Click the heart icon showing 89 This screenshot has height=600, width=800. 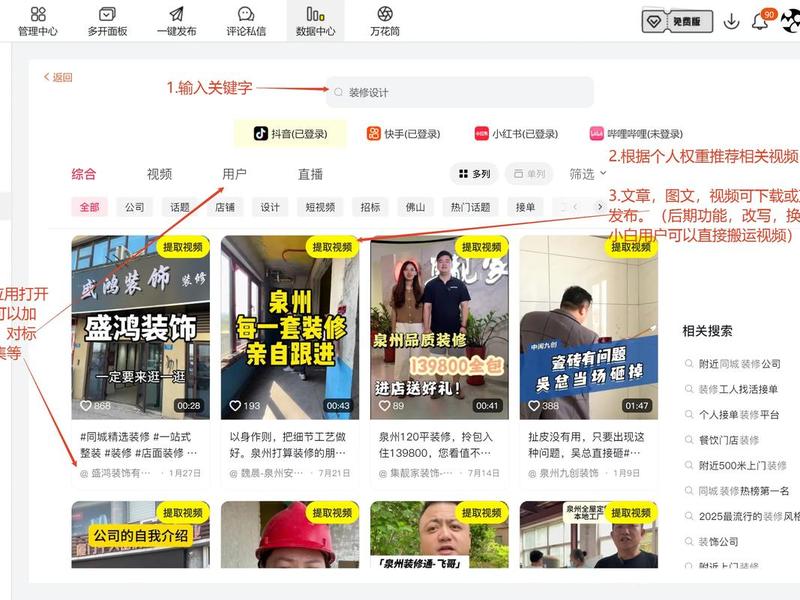point(385,406)
